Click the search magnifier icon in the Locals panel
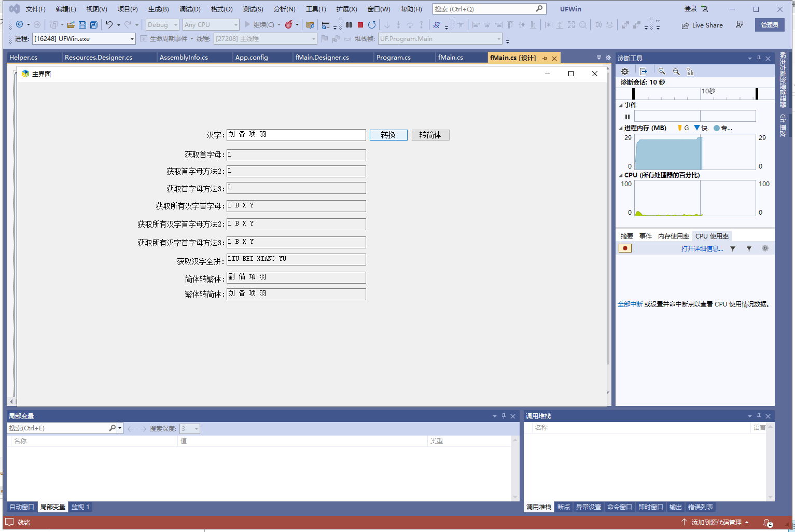795x532 pixels. [112, 428]
